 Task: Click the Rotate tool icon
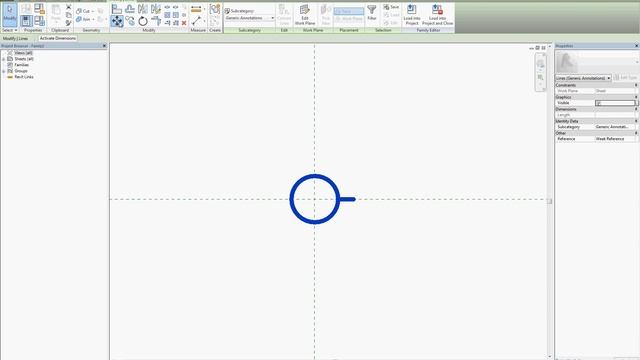(x=143, y=21)
